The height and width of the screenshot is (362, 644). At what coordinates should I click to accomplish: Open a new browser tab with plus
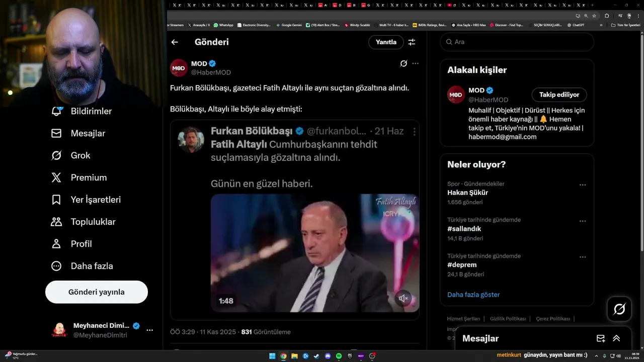pos(593,5)
